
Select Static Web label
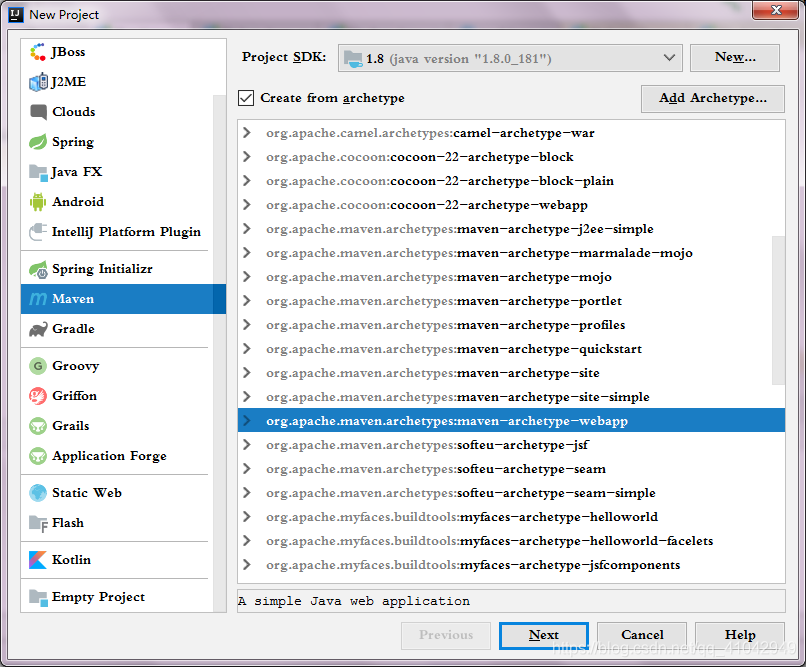coord(87,493)
